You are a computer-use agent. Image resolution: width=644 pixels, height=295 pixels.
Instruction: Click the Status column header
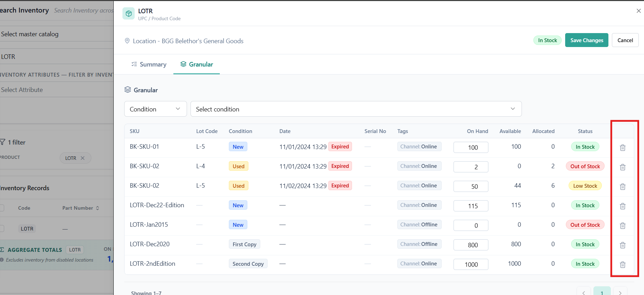pyautogui.click(x=585, y=131)
